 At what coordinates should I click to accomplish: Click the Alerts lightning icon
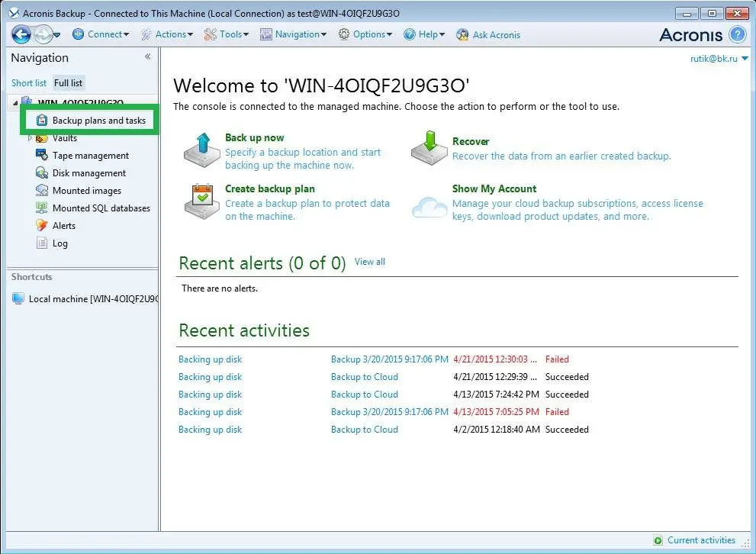coord(41,225)
